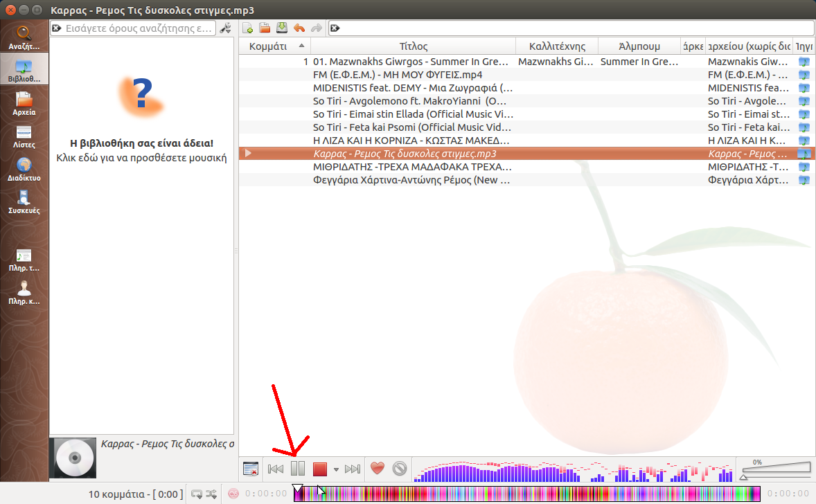Sort by the Κομμάτι column

coord(275,46)
